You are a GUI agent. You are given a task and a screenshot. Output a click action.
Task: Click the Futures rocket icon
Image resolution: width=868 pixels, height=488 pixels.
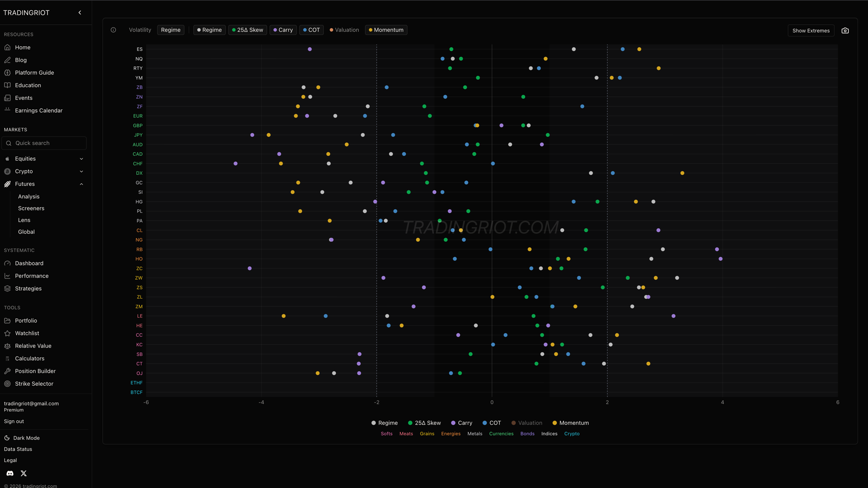7,184
